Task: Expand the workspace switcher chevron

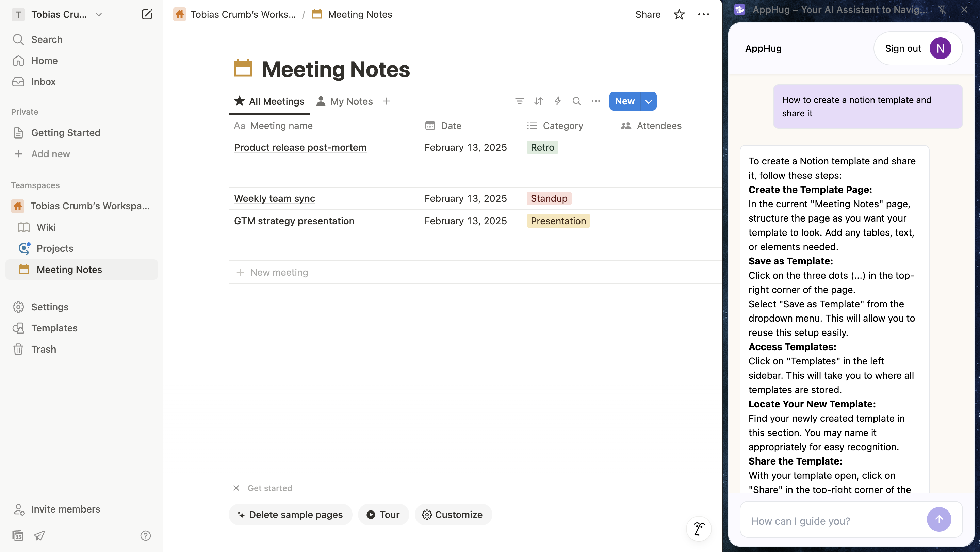Action: pyautogui.click(x=99, y=14)
